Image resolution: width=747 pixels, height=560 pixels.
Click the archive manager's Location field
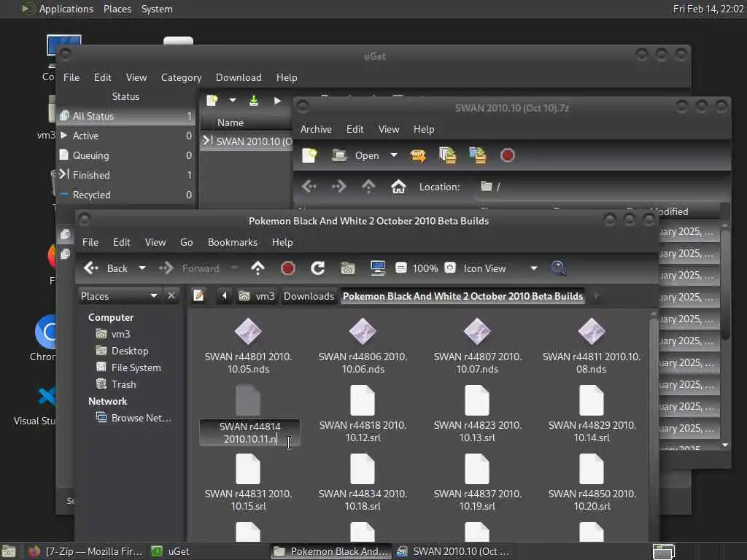point(600,187)
